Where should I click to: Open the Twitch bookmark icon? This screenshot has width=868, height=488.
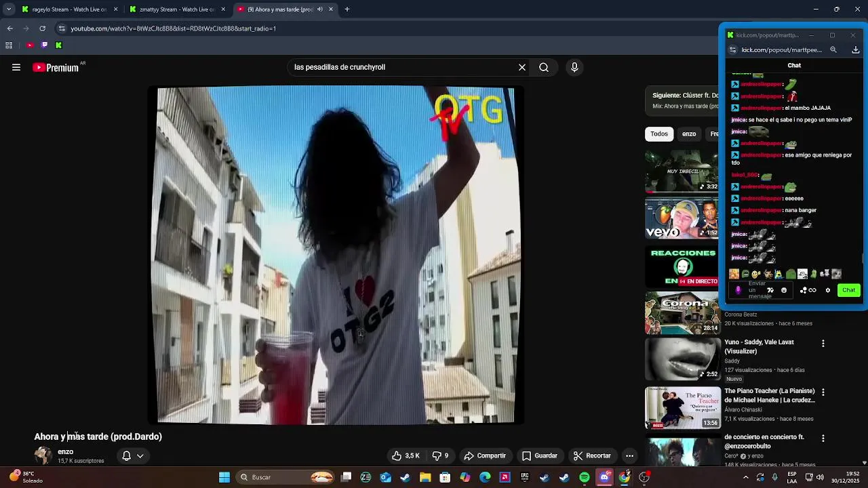click(44, 45)
